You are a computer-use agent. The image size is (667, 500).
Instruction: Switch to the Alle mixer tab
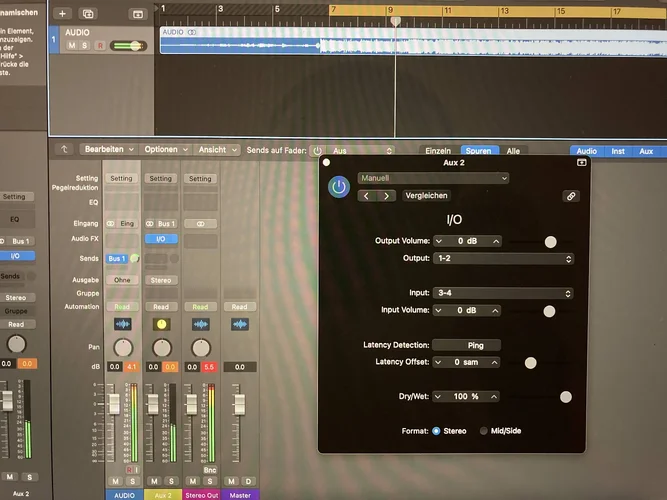(513, 151)
